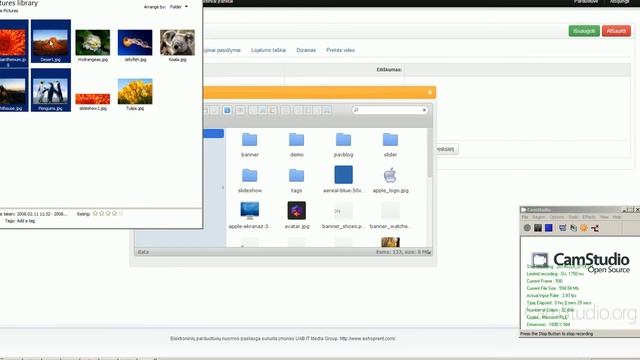The width and height of the screenshot is (640, 360).
Task: Select slideshow1.jpg in Pictures library
Action: coord(93,102)
